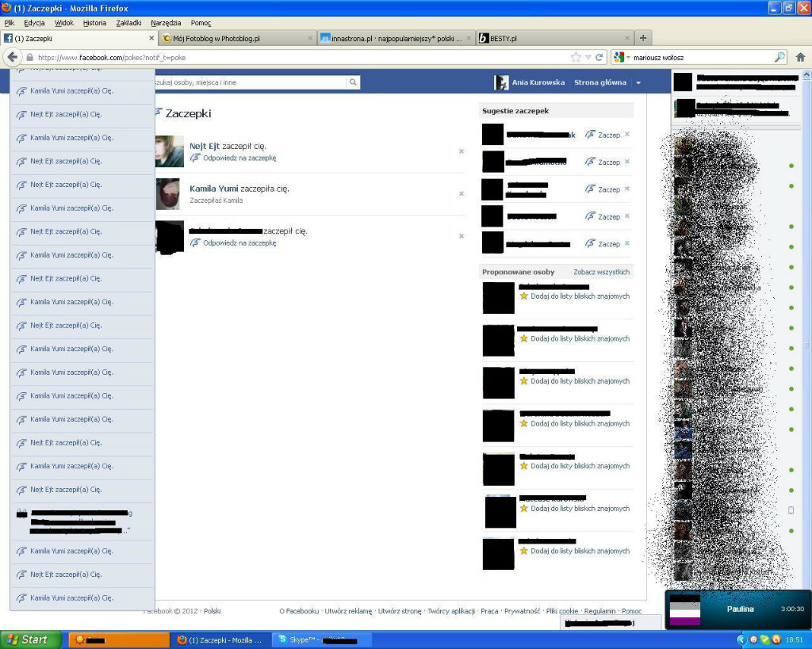812x649 pixels.
Task: Switch to the BESTY.pl tab
Action: [x=554, y=38]
